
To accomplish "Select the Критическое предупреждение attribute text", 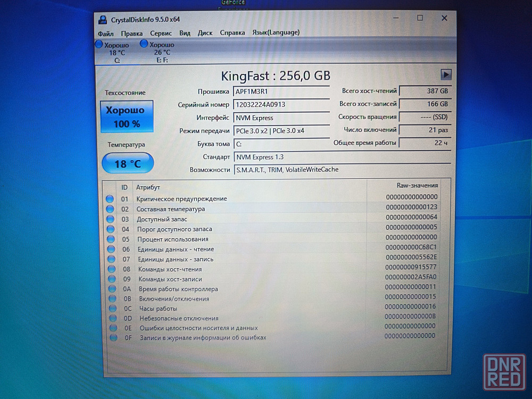I will (181, 199).
